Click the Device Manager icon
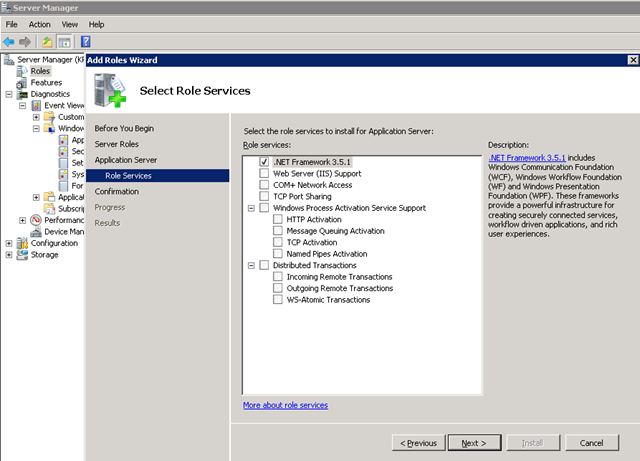The height and width of the screenshot is (461, 640). point(36,232)
